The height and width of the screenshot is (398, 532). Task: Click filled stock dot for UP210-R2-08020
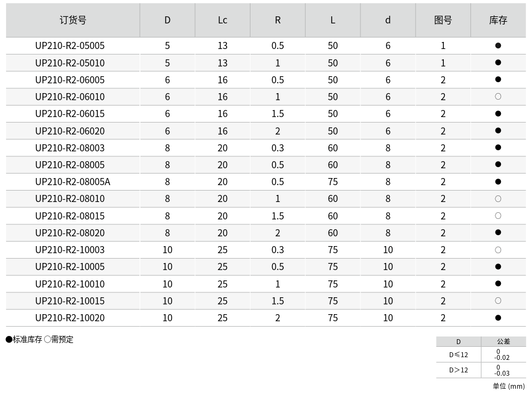coord(498,232)
